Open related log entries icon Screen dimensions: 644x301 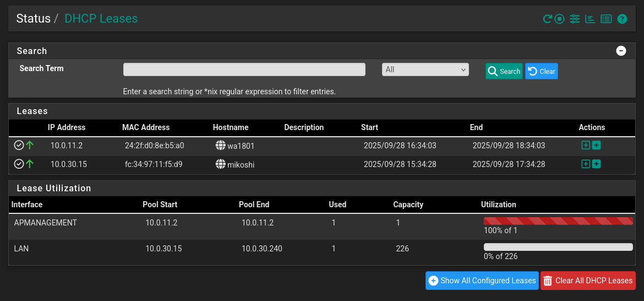pos(606,19)
